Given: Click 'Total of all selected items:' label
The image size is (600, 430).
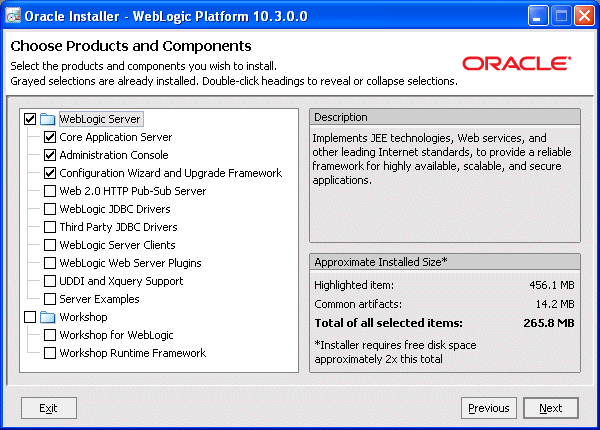Looking at the screenshot, I should pos(388,323).
